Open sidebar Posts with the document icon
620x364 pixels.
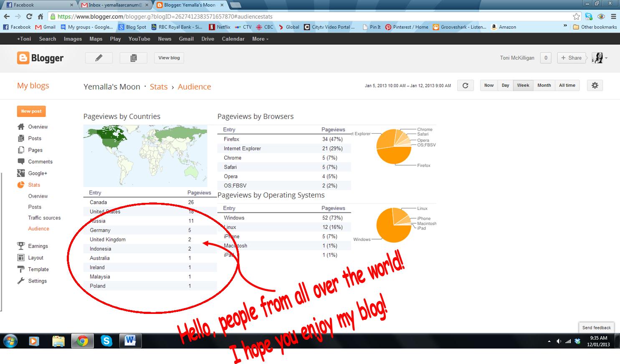(x=29, y=139)
